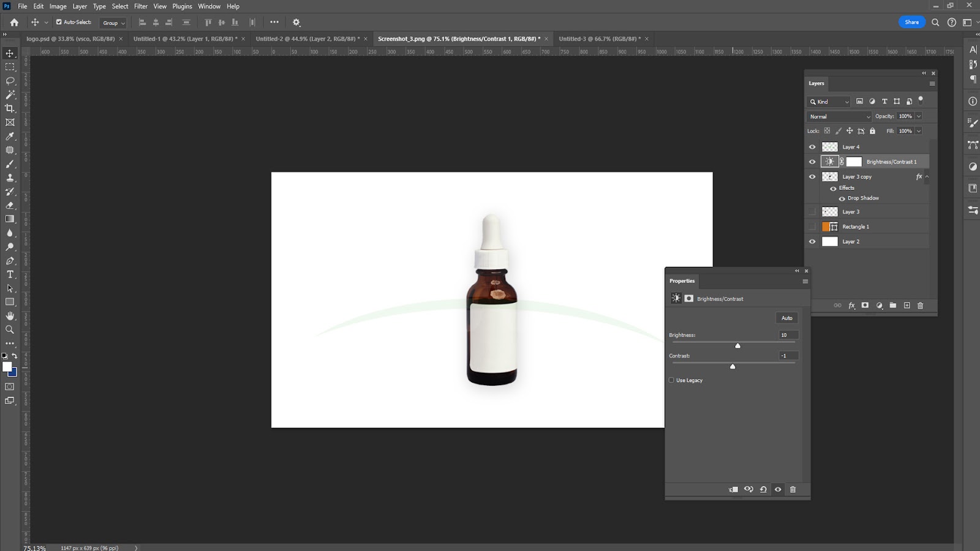This screenshot has height=551, width=980.
Task: Open the options bar settings gear
Action: (296, 22)
